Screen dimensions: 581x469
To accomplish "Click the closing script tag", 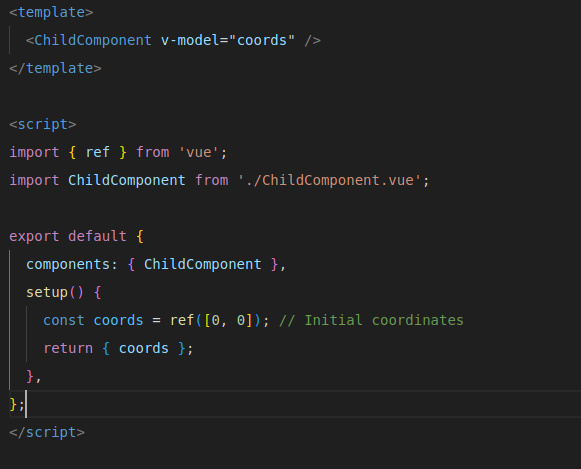I will pyautogui.click(x=47, y=432).
